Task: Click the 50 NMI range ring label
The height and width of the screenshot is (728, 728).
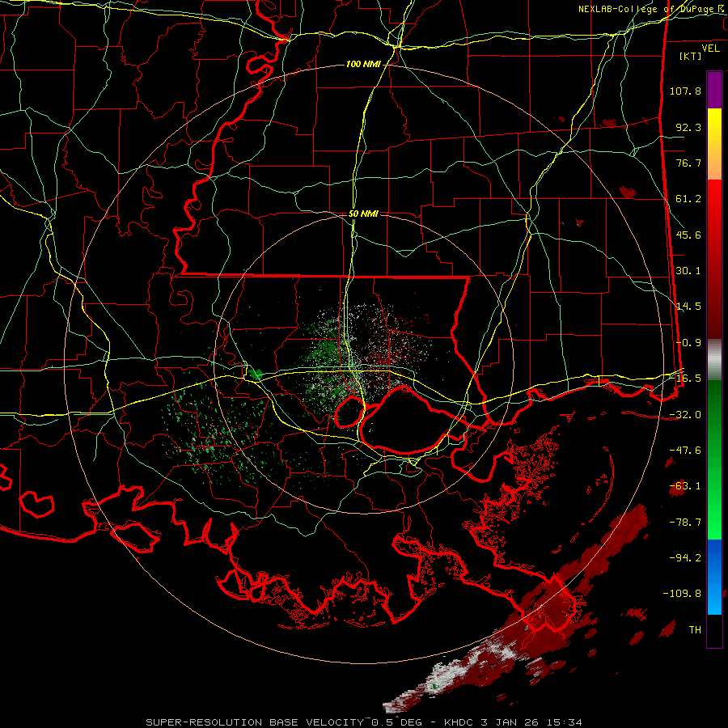Action: click(x=363, y=214)
